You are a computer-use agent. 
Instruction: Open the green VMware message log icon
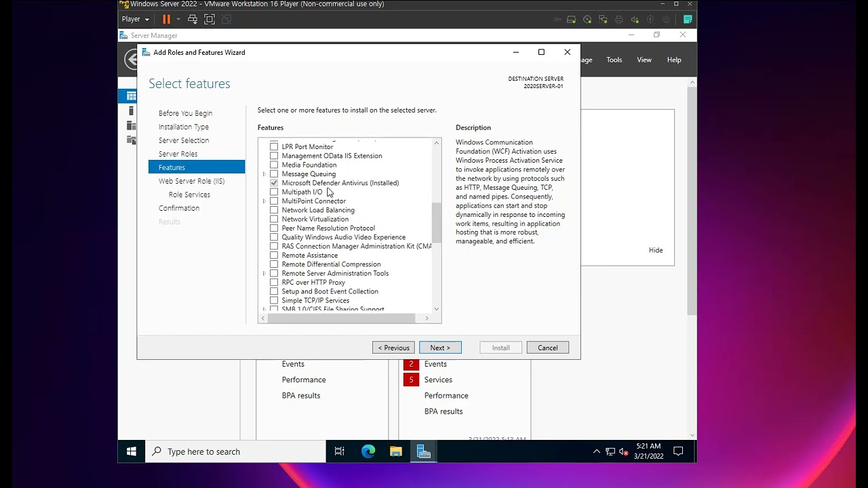tap(688, 20)
